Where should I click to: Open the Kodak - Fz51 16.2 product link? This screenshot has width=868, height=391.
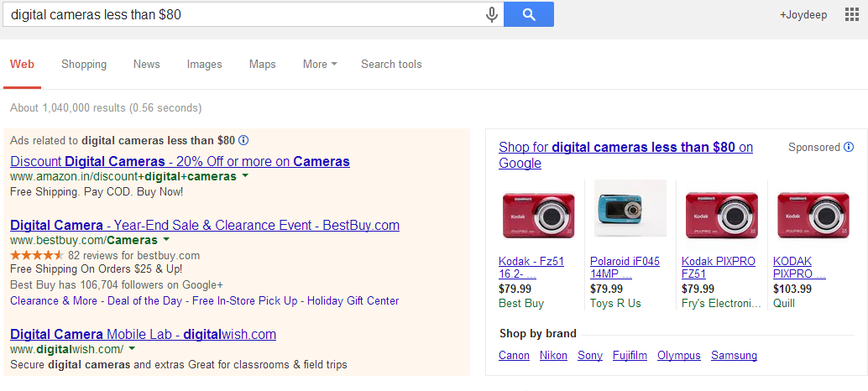click(x=531, y=268)
